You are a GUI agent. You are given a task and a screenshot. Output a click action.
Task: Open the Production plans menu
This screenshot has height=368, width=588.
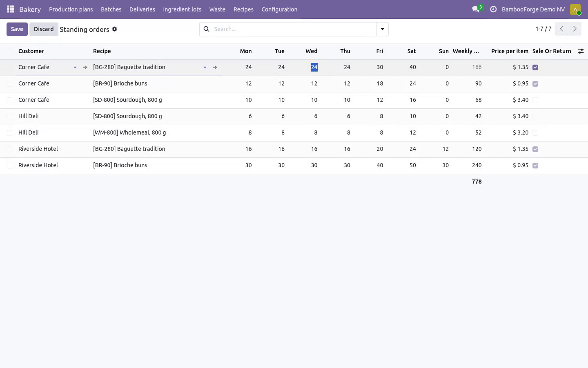[x=71, y=9]
